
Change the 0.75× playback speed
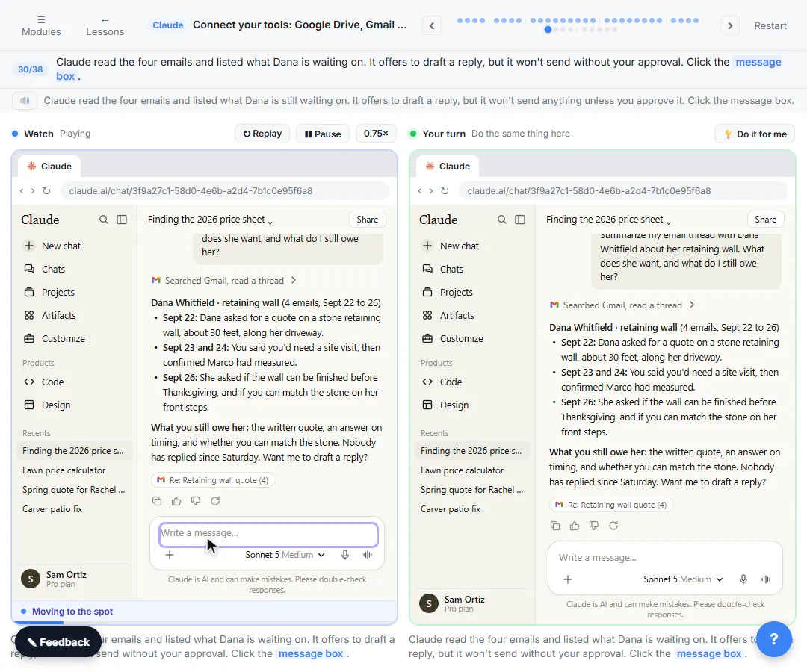pyautogui.click(x=376, y=134)
